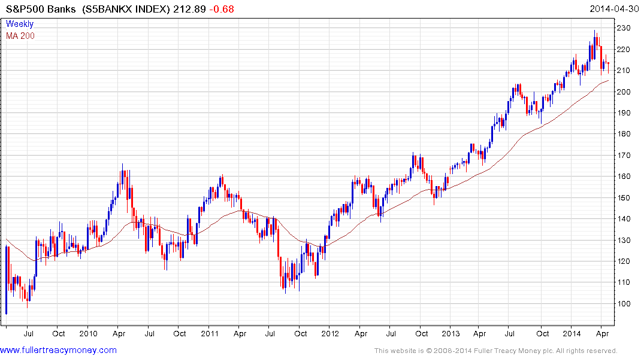
Task: Click the '100' y-axis label
Action: pyautogui.click(x=623, y=303)
